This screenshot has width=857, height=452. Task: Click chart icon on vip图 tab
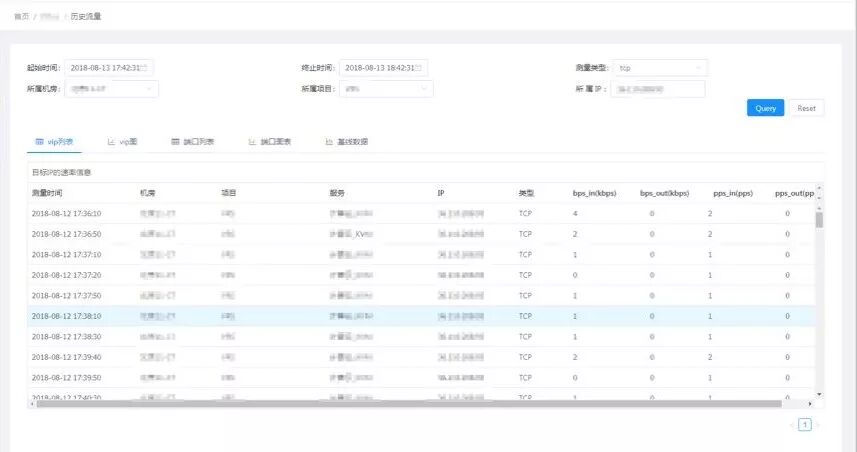pos(111,142)
